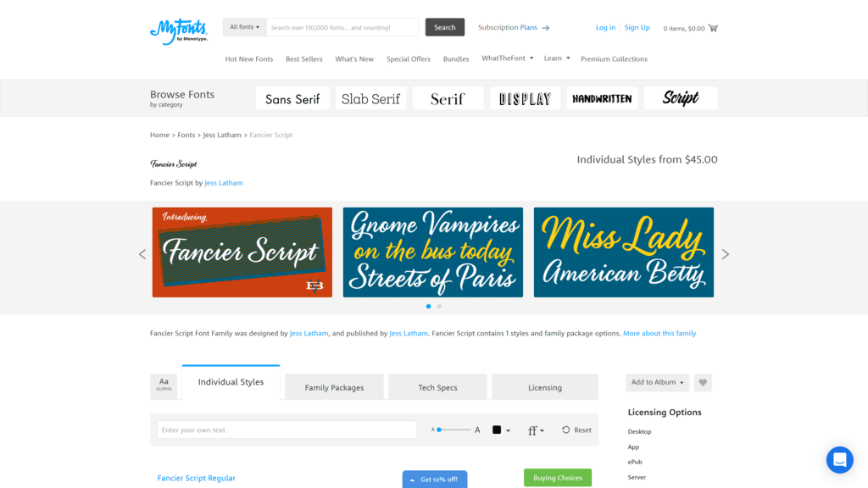Switch to the Family Packages tab
The height and width of the screenshot is (488, 868).
(334, 386)
